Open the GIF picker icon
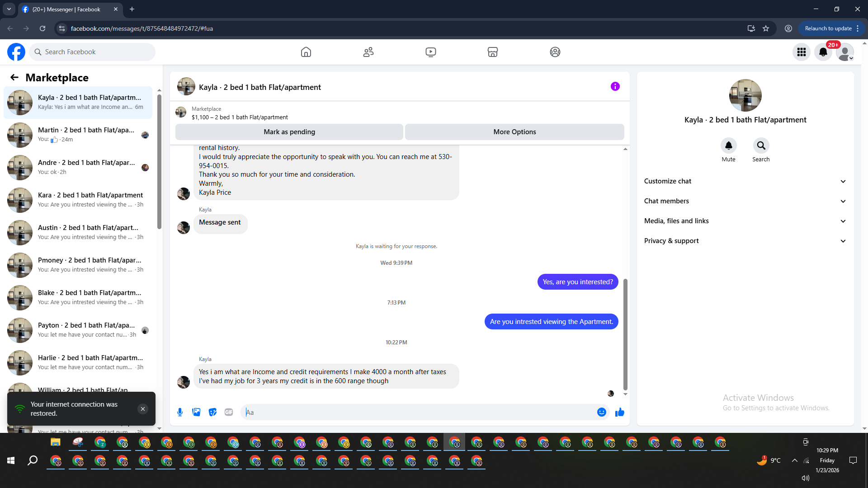Viewport: 868px width, 488px height. click(x=229, y=412)
